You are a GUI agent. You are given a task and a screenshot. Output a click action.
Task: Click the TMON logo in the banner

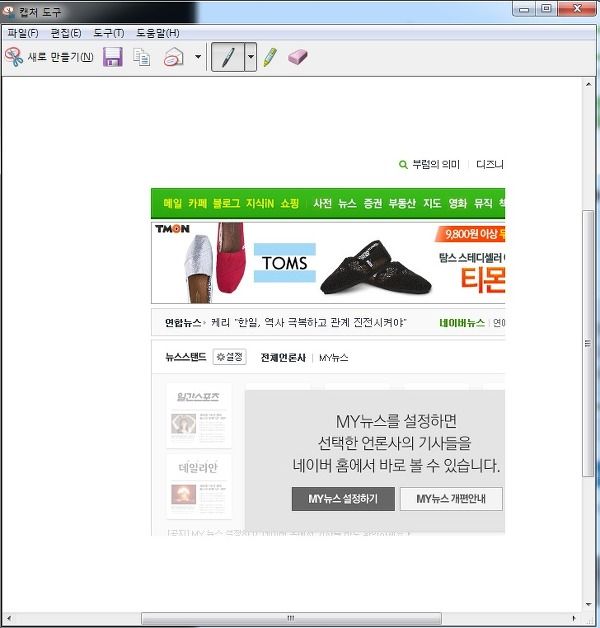pyautogui.click(x=172, y=229)
